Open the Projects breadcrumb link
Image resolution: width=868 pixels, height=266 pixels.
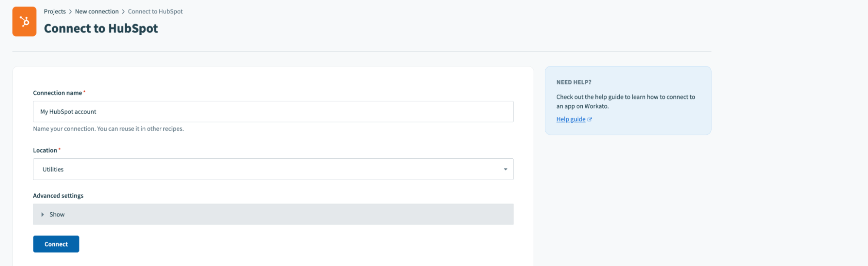coord(55,12)
